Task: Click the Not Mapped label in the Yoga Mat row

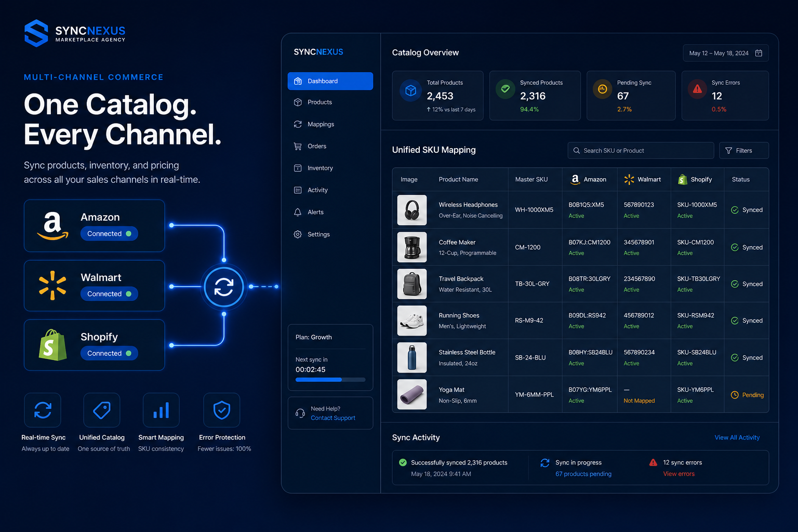Action: (639, 401)
